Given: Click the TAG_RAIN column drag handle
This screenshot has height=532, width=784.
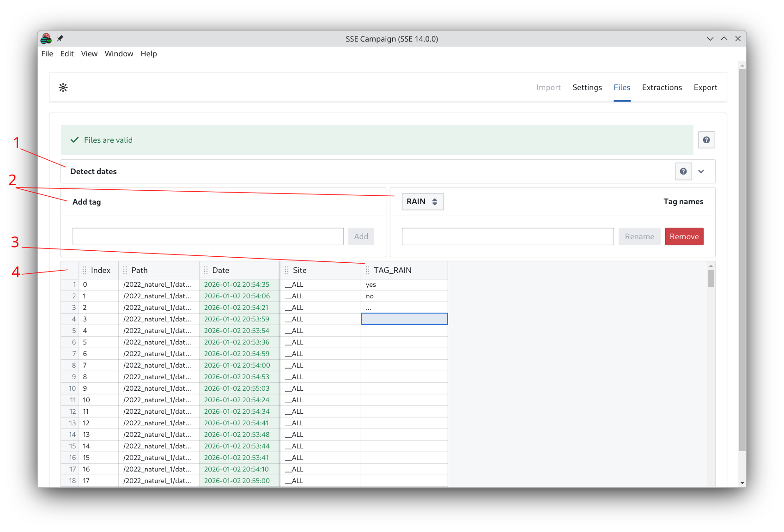Looking at the screenshot, I should [x=368, y=270].
